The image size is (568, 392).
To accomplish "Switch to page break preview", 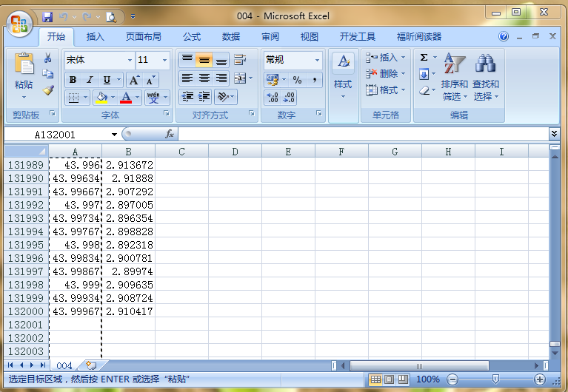I will [x=402, y=379].
